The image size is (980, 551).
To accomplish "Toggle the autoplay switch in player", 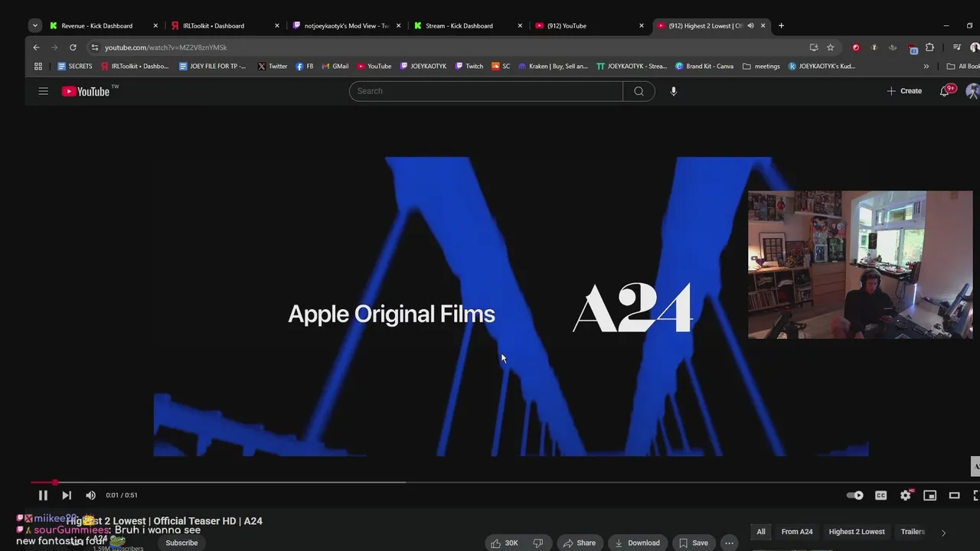I will [855, 495].
